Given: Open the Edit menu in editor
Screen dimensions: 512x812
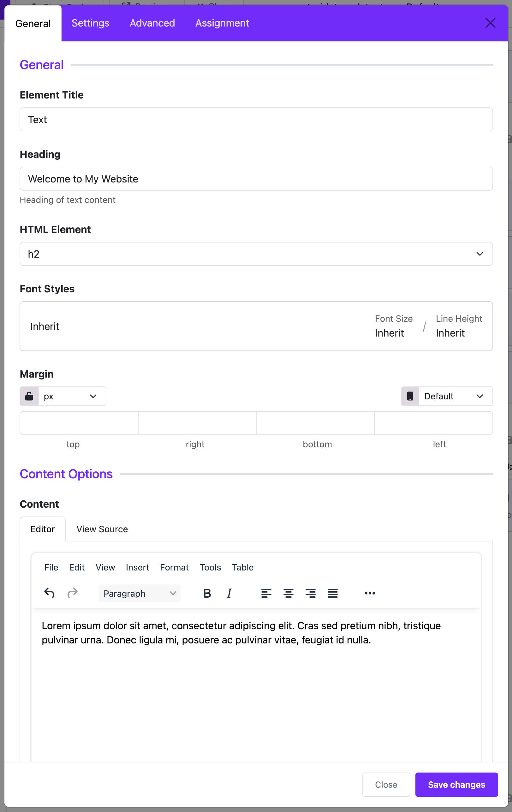Looking at the screenshot, I should 77,568.
